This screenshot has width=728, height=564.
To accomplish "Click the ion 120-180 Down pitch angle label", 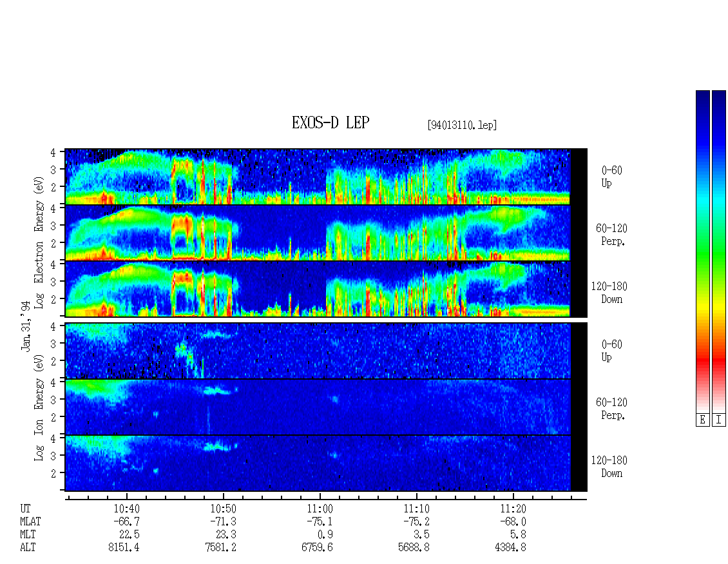I will coord(609,467).
